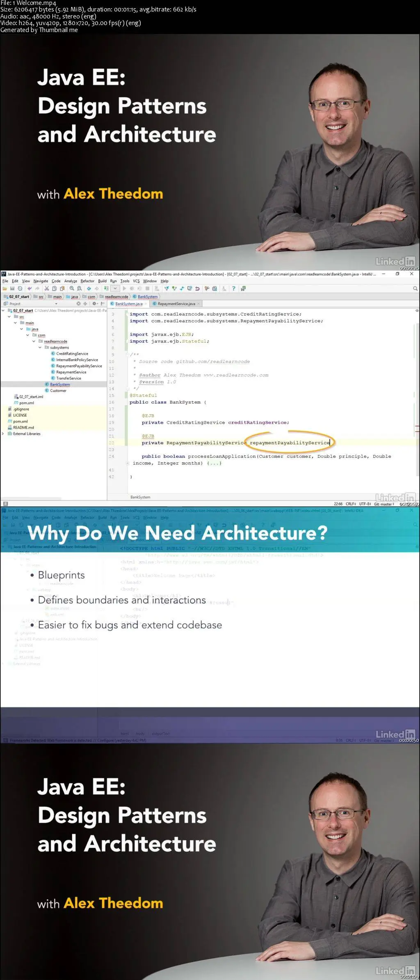Toggle tool window buttons in status bar
The height and width of the screenshot is (980, 420).
pyautogui.click(x=5, y=503)
